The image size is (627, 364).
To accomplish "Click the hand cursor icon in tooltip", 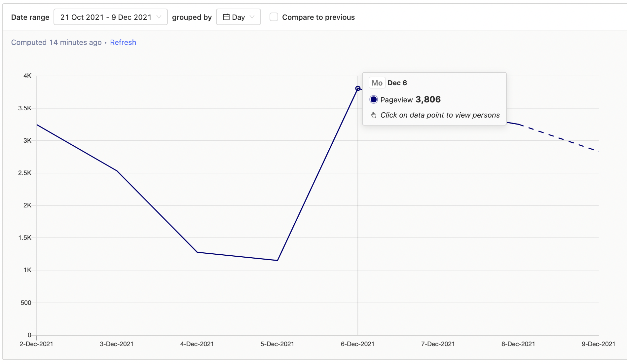I will 374,115.
